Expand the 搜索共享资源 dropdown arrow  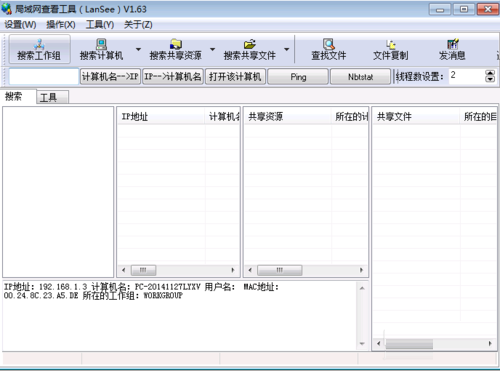(212, 49)
